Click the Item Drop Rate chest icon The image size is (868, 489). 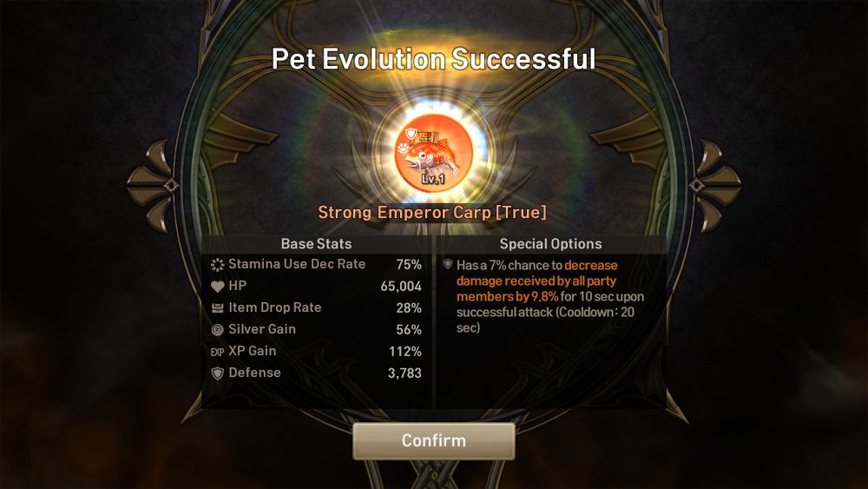218,308
